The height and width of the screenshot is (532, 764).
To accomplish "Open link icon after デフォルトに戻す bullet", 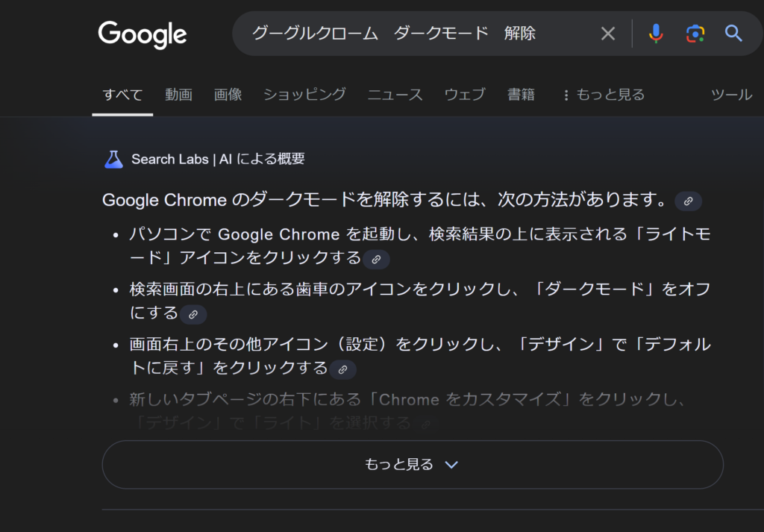I will click(342, 369).
